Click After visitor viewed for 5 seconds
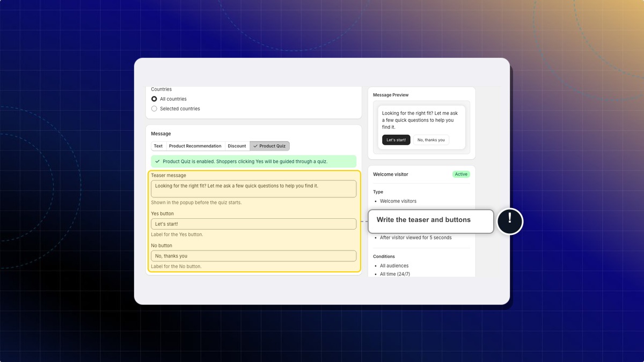 [416, 238]
